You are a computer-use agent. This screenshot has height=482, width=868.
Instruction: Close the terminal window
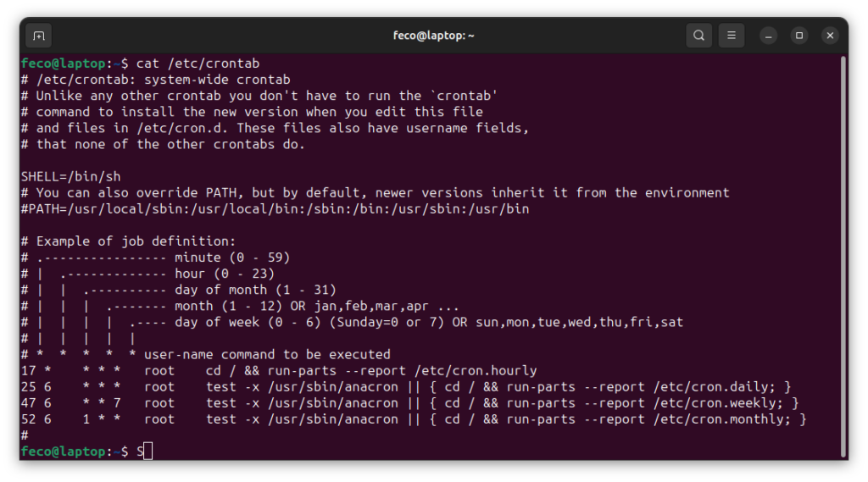[830, 36]
